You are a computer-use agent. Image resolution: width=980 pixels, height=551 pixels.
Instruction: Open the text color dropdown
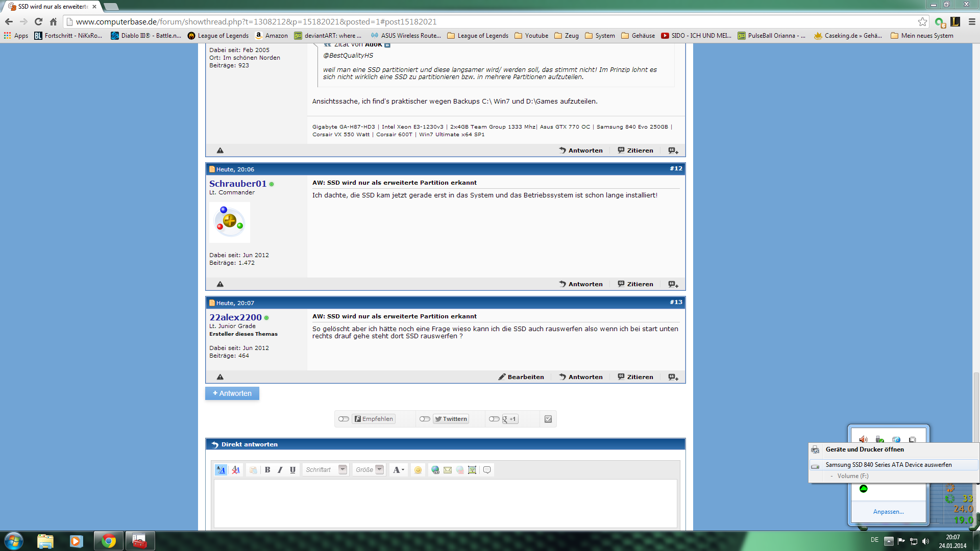click(399, 470)
